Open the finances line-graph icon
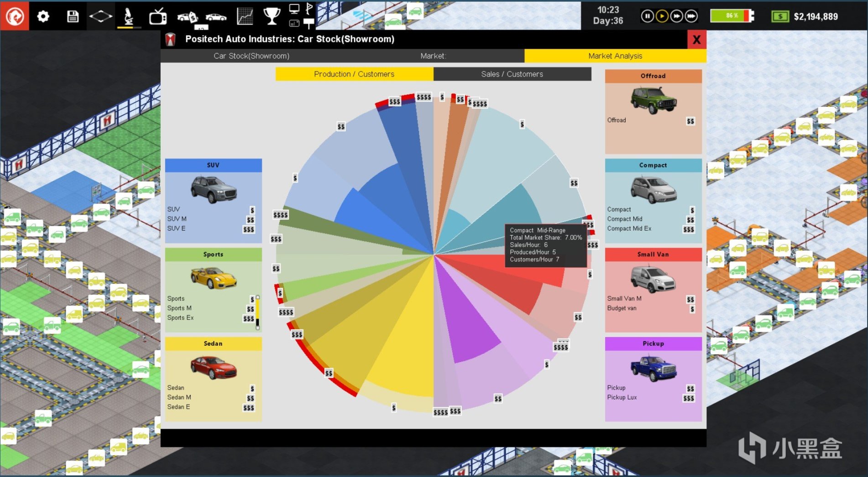Screen dimensions: 868x477 coord(245,17)
